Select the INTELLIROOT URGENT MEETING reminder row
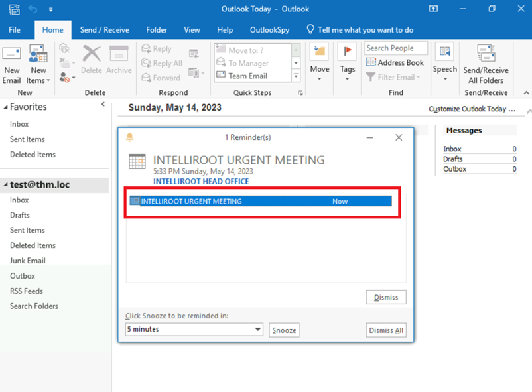This screenshot has width=532, height=392. coord(261,201)
